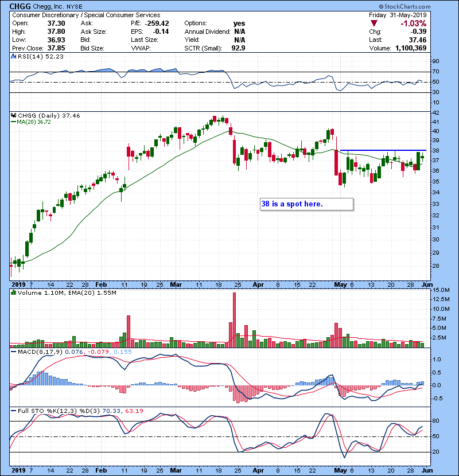Screen dimensions: 459x476
Task: Click the Chg value -0.39
Action: [x=419, y=32]
